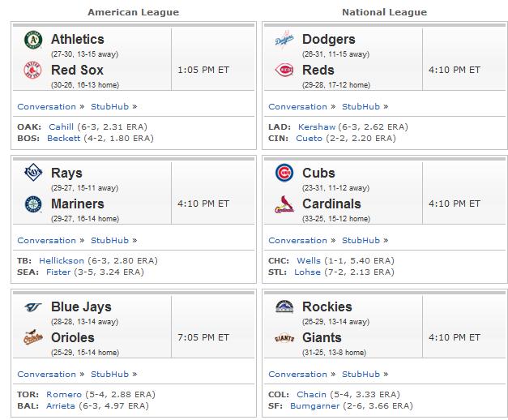
Task: Select the Rockies team logo
Action: pos(284,306)
